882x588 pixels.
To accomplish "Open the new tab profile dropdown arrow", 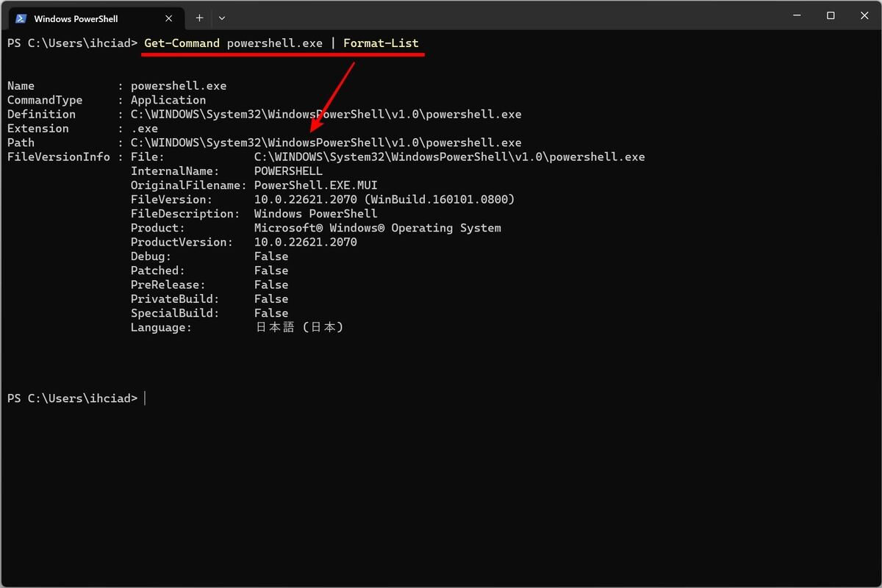I will 222,18.
